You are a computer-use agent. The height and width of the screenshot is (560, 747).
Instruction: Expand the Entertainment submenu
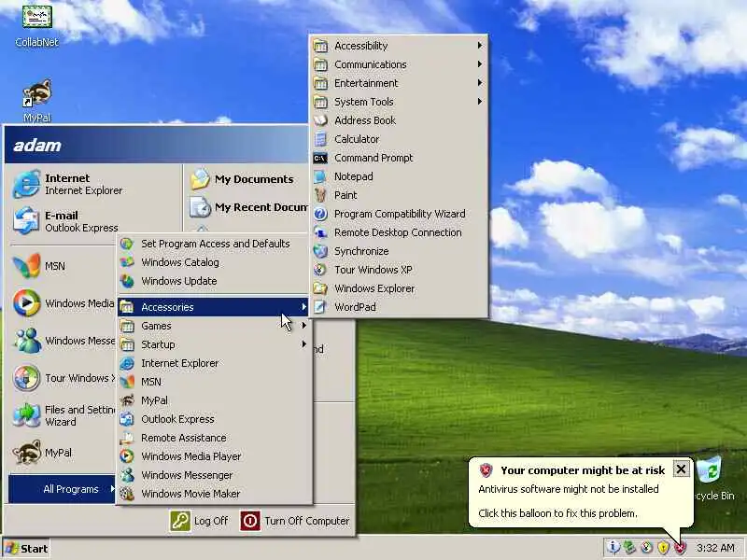(400, 83)
